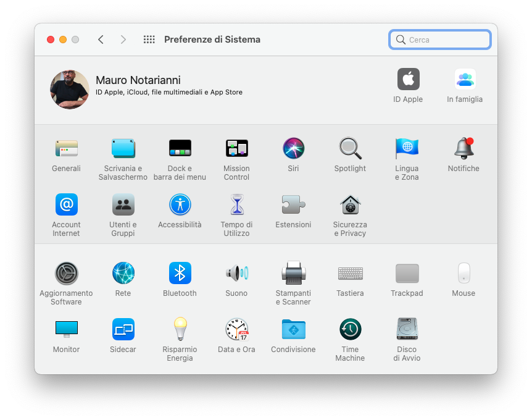The image size is (532, 420).
Task: Launch Mission Control preferences
Action: [236, 148]
